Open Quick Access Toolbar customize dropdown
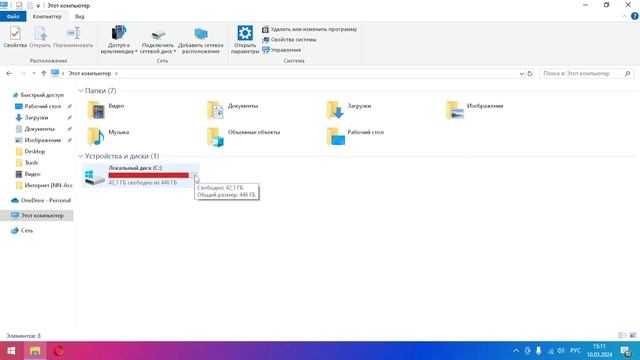 click(x=38, y=6)
